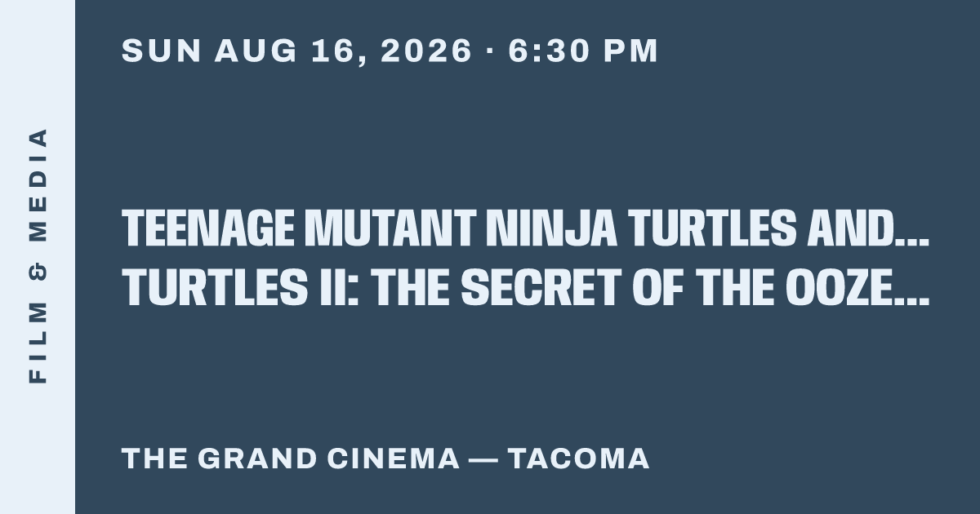Open The Grand Cinema venue name
This screenshot has height=514, width=980.
[x=291, y=459]
